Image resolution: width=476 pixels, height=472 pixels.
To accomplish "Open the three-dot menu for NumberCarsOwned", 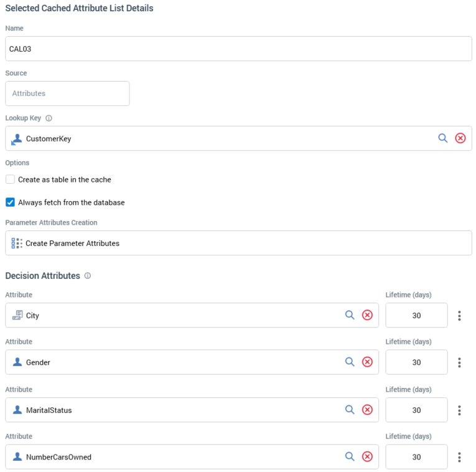I will (x=459, y=457).
